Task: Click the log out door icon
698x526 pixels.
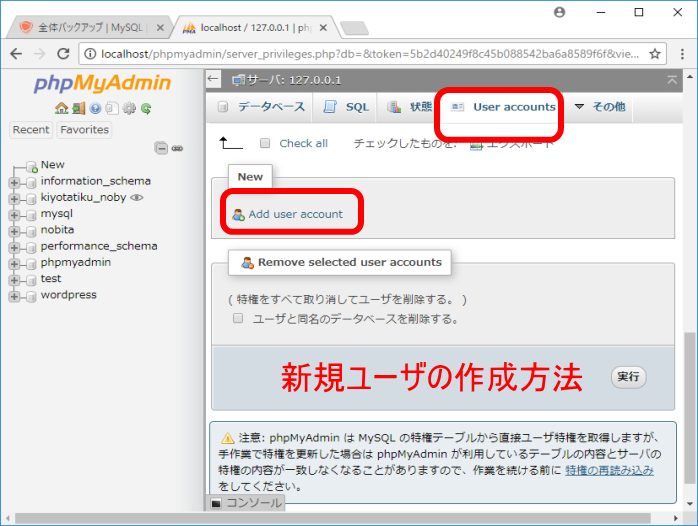Action: pos(78,108)
